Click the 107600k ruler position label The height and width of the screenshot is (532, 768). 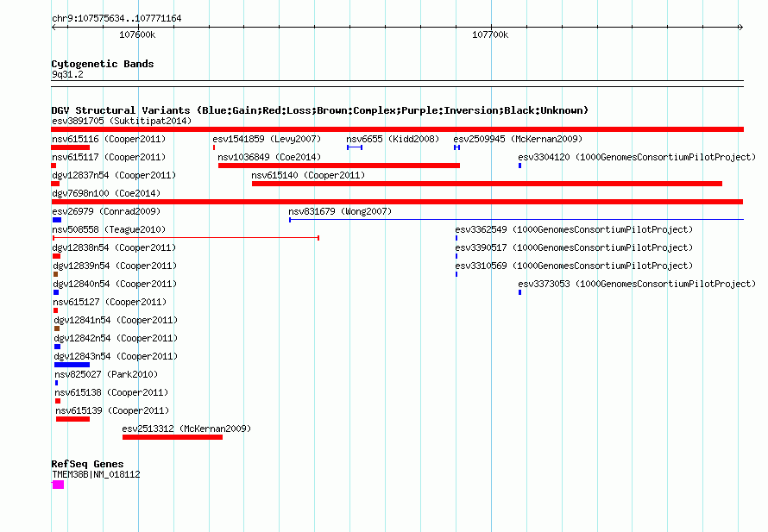pyautogui.click(x=137, y=34)
